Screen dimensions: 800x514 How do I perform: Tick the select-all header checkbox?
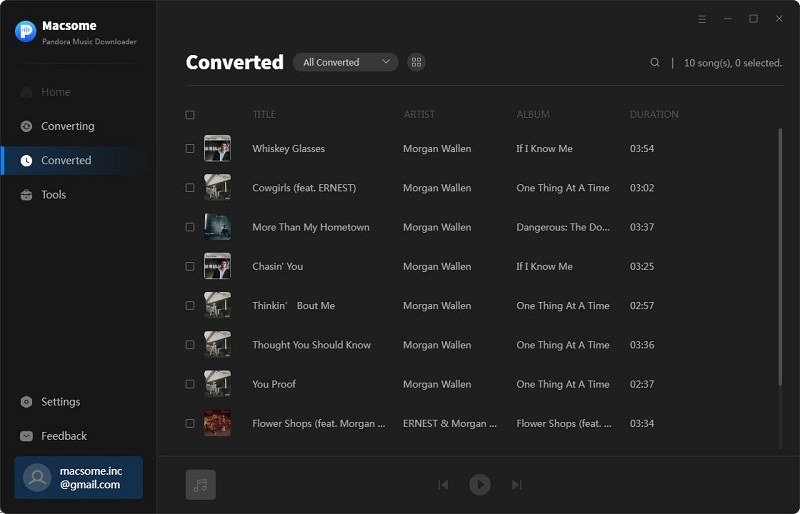(190, 114)
